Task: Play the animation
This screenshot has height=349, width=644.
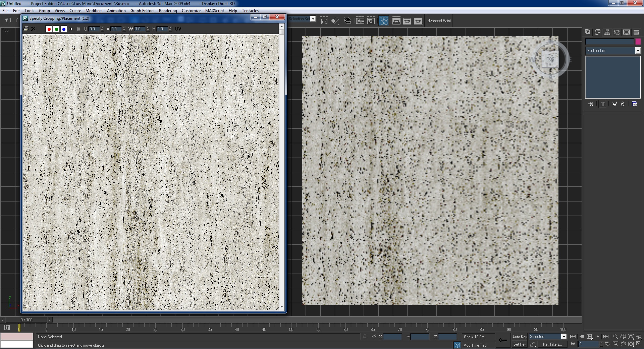Action: point(589,337)
